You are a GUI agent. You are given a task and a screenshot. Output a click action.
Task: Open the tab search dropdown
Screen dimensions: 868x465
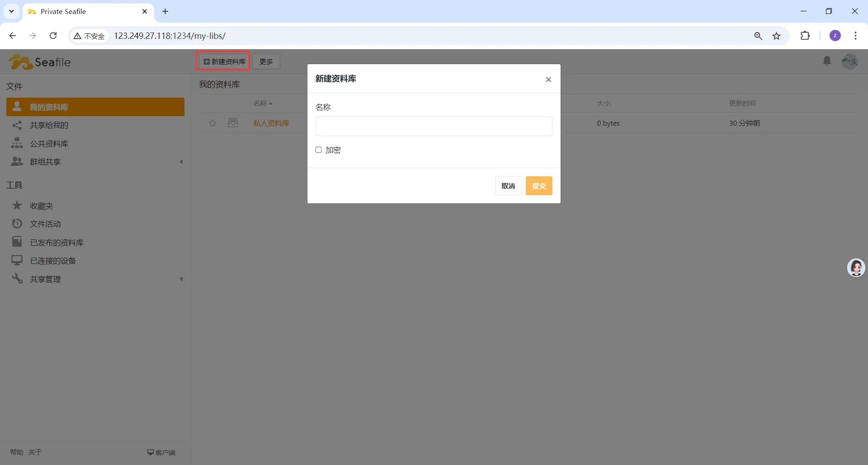(11, 11)
